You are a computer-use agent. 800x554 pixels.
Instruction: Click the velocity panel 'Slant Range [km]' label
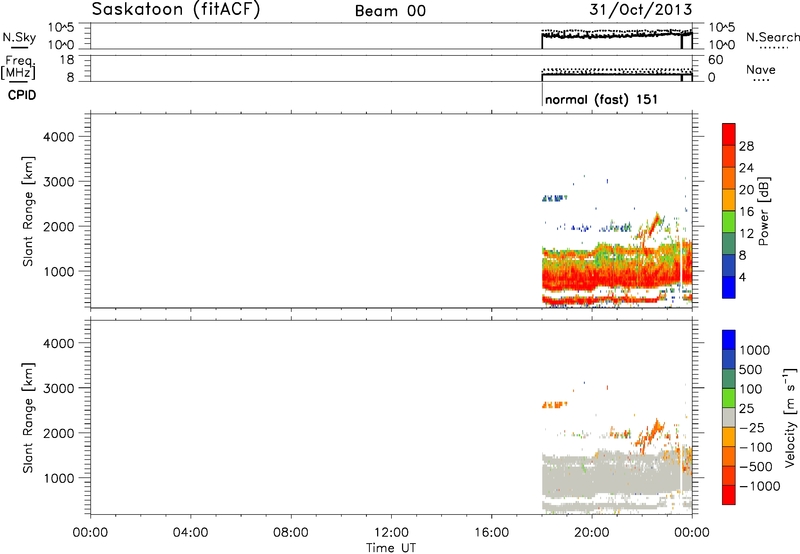pos(28,418)
